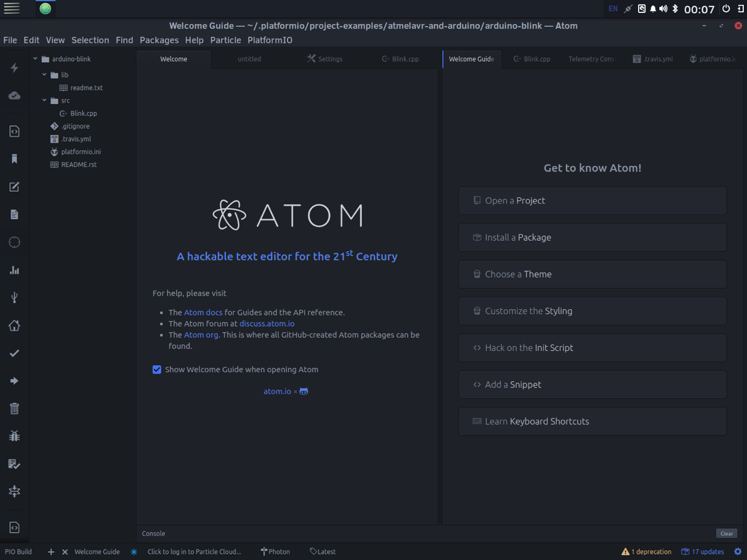Click the lightning bolt flash icon
This screenshot has width=747, height=560.
[x=14, y=68]
